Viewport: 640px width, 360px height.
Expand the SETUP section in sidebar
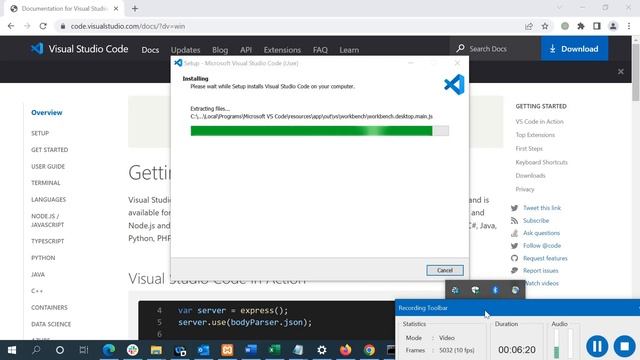[40, 133]
